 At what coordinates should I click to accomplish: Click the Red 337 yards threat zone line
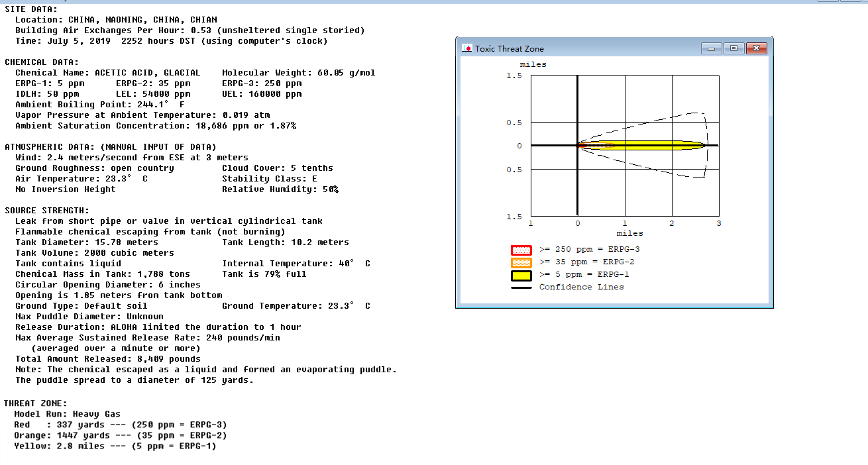point(121,425)
